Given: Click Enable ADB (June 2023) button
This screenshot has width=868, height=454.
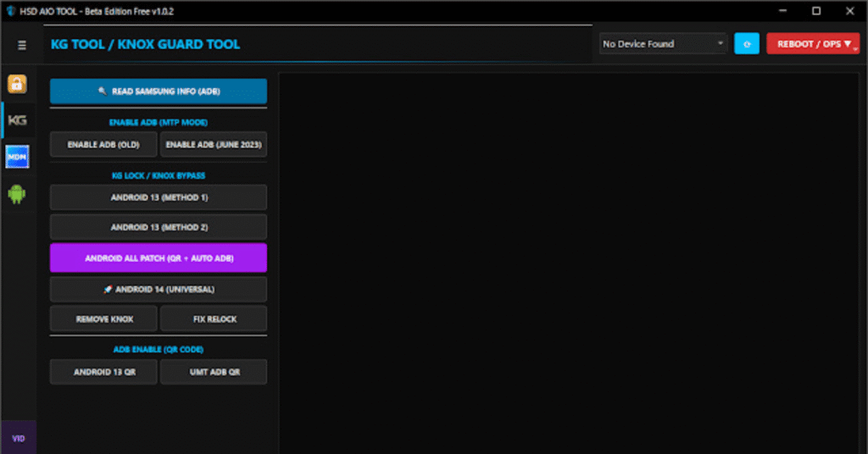Looking at the screenshot, I should click(214, 144).
